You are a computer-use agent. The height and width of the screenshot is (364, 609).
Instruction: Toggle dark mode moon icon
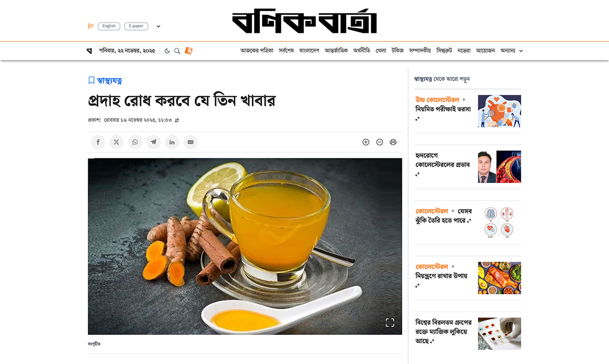pos(167,51)
